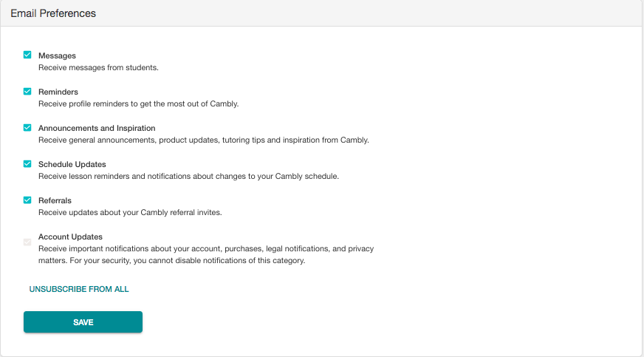Click the UNSUBSCRIBE FROM ALL link
The image size is (644, 357).
coord(79,289)
